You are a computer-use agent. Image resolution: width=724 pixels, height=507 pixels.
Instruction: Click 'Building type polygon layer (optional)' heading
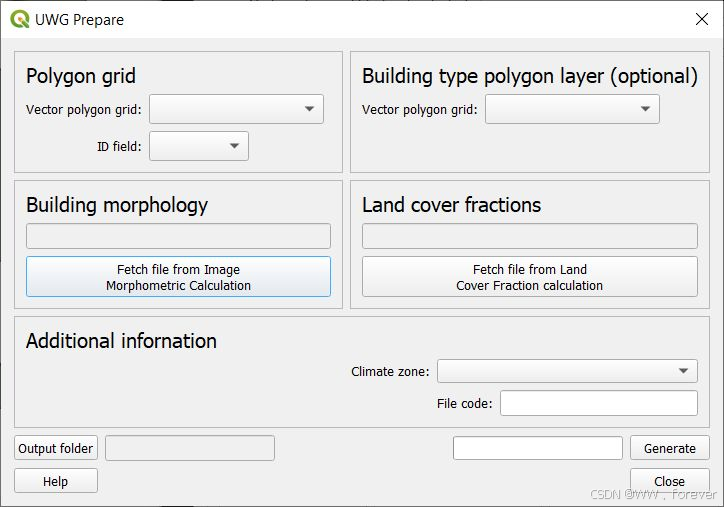coord(530,76)
